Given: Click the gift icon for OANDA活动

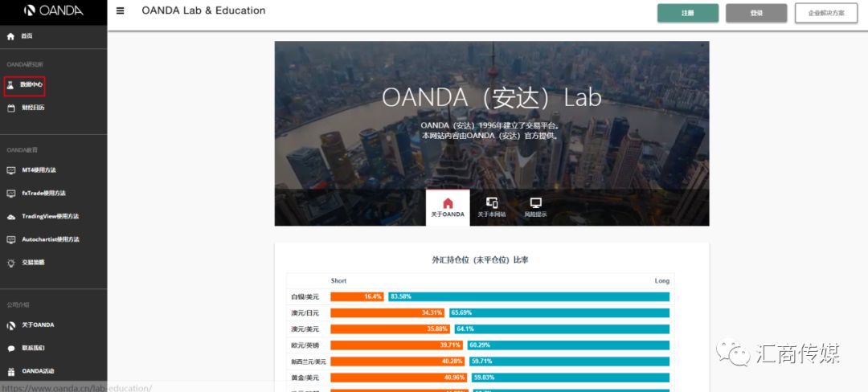Looking at the screenshot, I should (x=11, y=372).
